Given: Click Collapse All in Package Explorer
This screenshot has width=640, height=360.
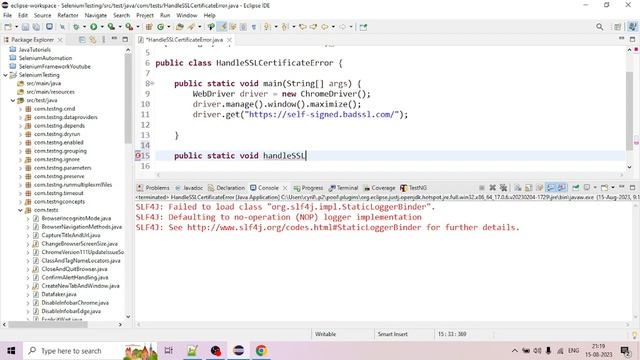Looking at the screenshot, I should (x=82, y=40).
